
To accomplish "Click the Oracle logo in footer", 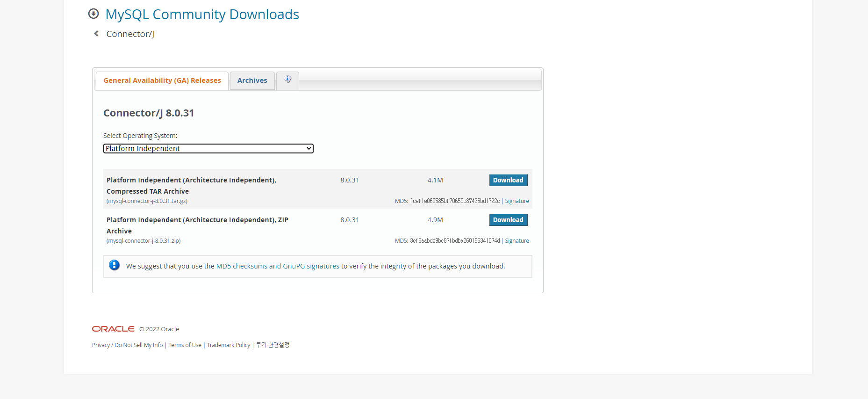I will 113,329.
